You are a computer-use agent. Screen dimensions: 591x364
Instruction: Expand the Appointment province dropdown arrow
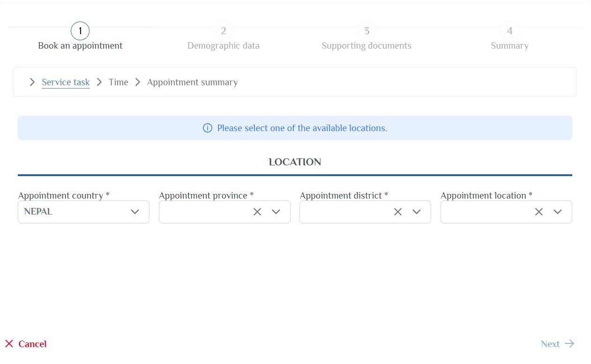(x=276, y=212)
